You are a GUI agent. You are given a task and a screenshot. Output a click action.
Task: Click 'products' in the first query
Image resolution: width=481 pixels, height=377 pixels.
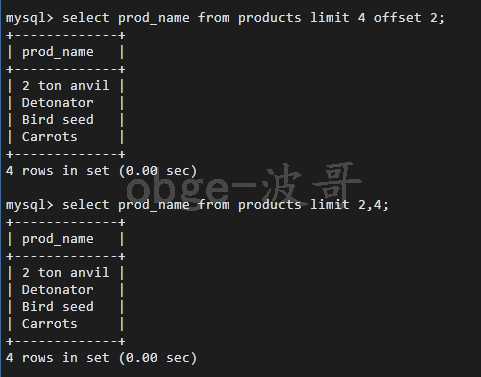(x=270, y=18)
